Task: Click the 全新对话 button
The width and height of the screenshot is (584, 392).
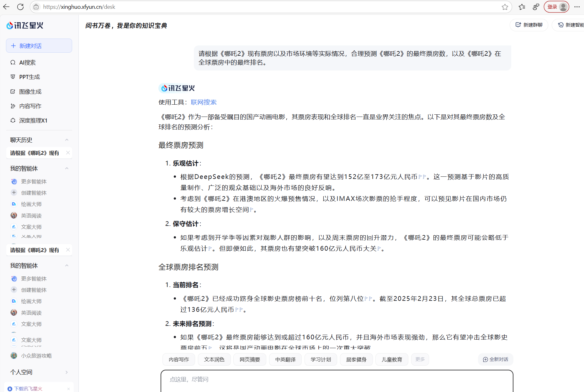Action: pyautogui.click(x=496, y=359)
